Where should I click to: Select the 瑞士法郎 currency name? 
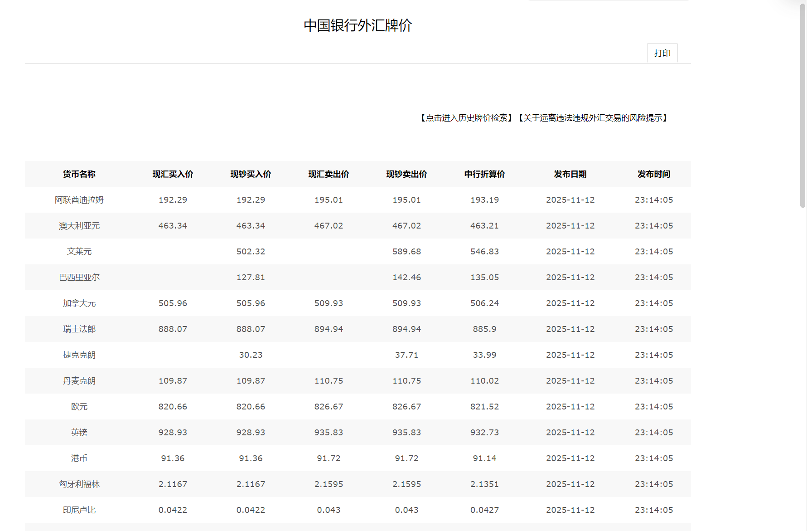click(x=79, y=329)
